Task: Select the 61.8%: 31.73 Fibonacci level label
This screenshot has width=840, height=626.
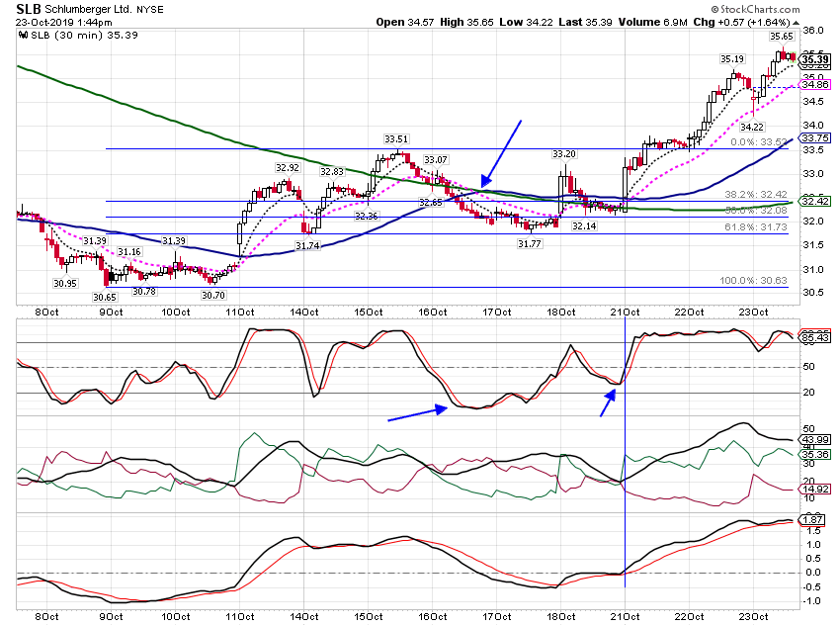Action: click(756, 227)
